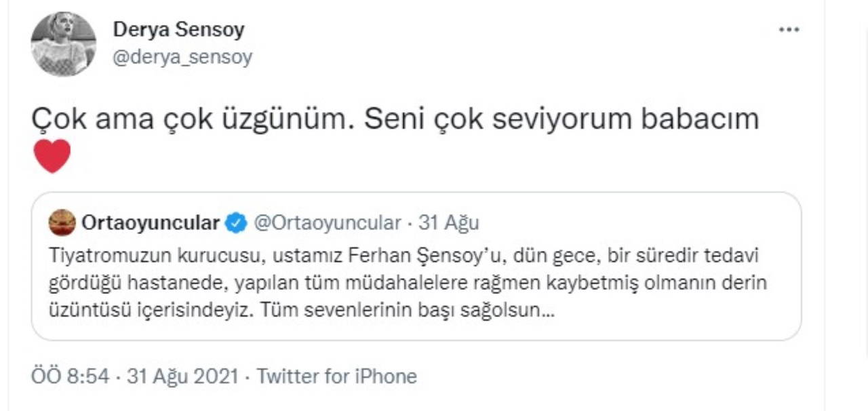Click the quoted tweet's 31 Ağu date
The width and height of the screenshot is (868, 411).
(448, 222)
